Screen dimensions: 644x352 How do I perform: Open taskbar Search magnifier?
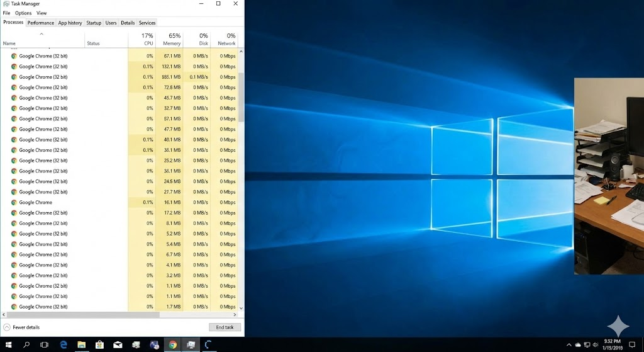[x=26, y=344]
